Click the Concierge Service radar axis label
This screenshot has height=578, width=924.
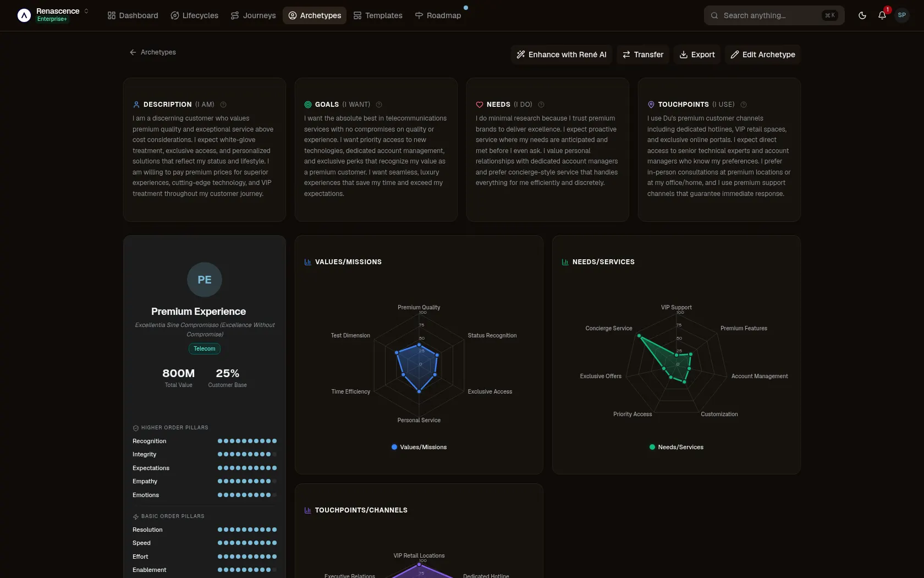coord(609,328)
